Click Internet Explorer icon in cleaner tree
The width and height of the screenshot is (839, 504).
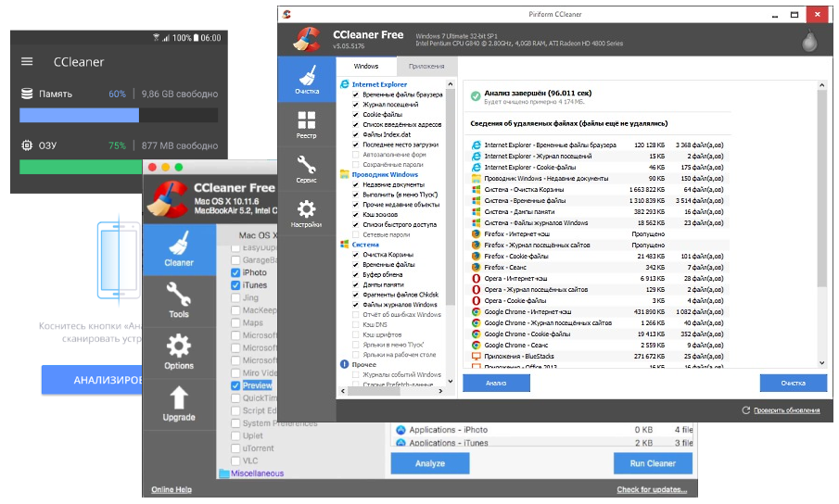[345, 84]
